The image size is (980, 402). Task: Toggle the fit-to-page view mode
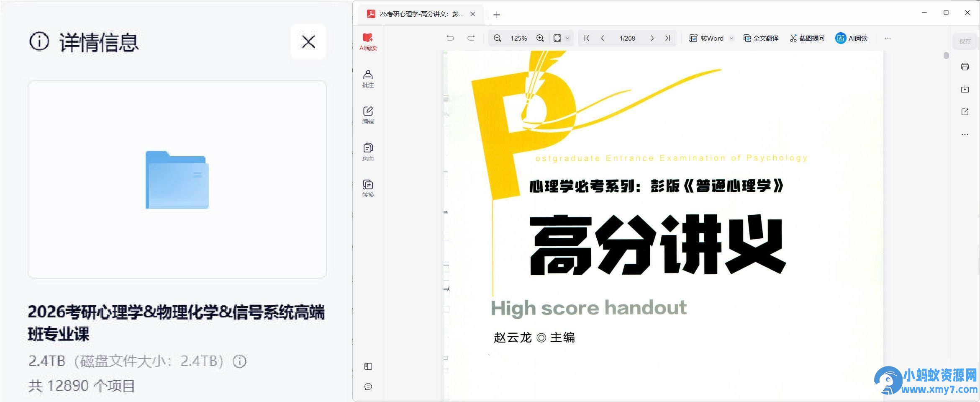point(557,38)
